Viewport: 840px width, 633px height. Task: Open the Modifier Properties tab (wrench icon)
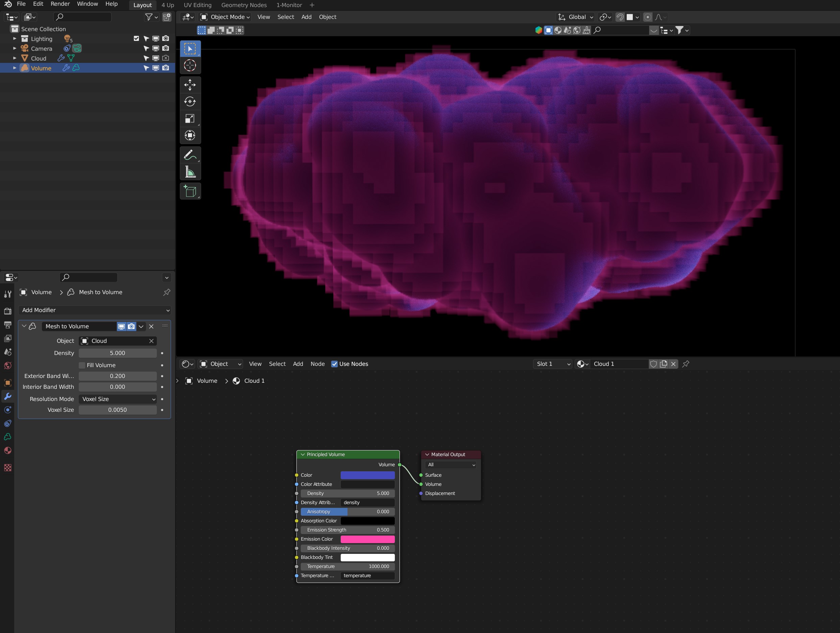coord(7,396)
